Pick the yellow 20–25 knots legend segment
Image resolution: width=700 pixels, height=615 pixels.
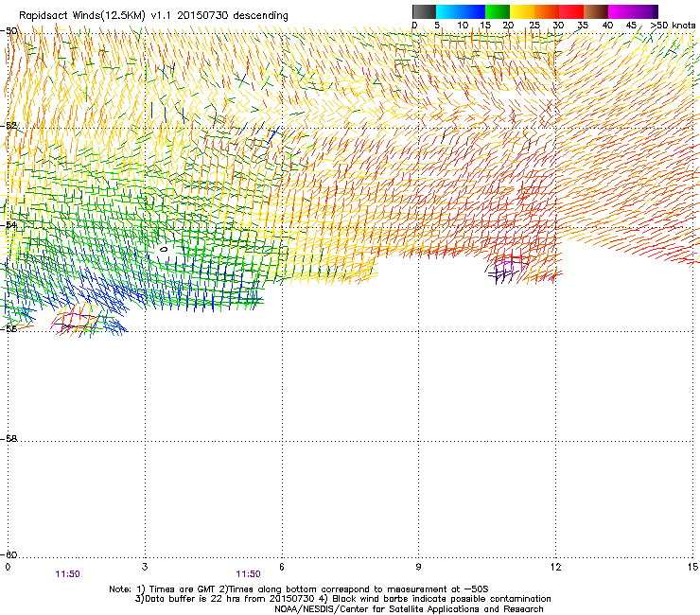522,11
